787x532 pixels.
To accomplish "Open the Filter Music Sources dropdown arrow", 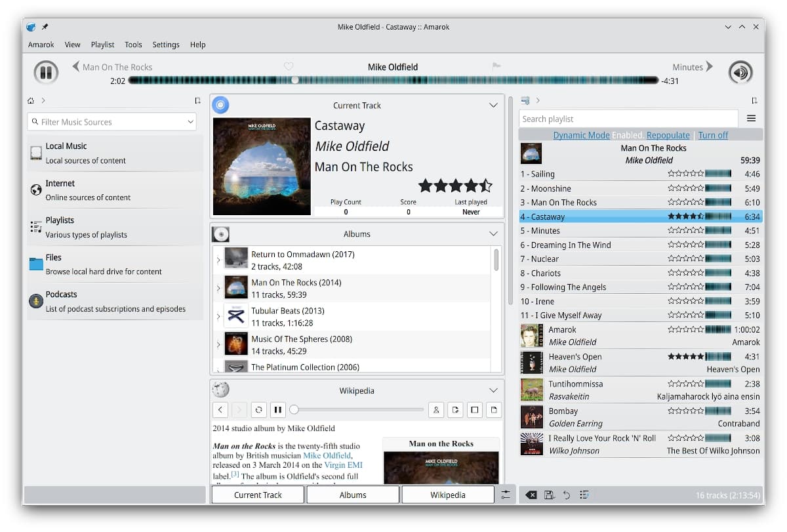I will [x=190, y=121].
